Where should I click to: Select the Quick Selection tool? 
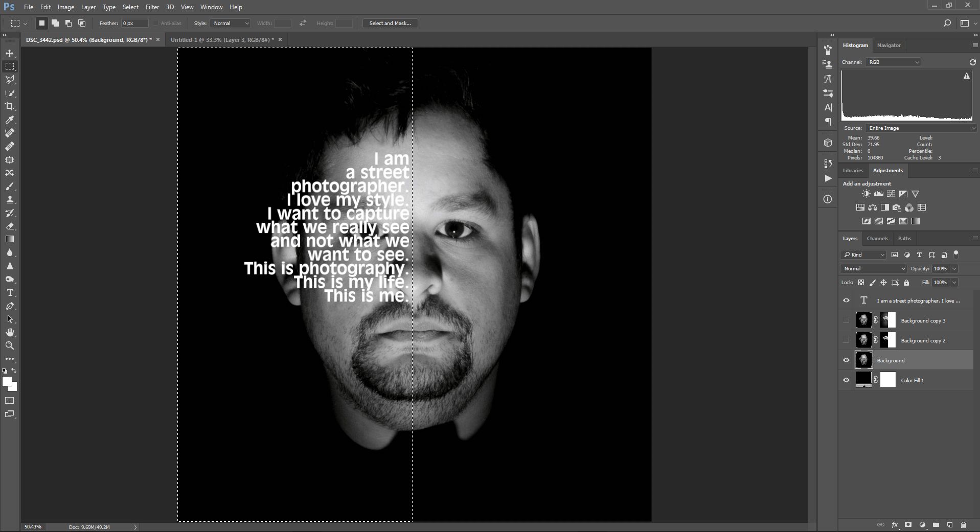pyautogui.click(x=10, y=93)
